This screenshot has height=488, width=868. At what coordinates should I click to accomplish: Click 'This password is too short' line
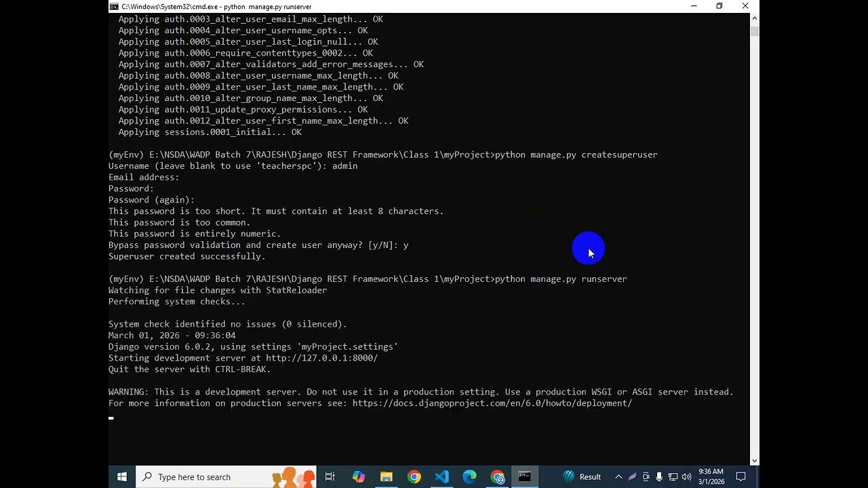[x=276, y=211]
